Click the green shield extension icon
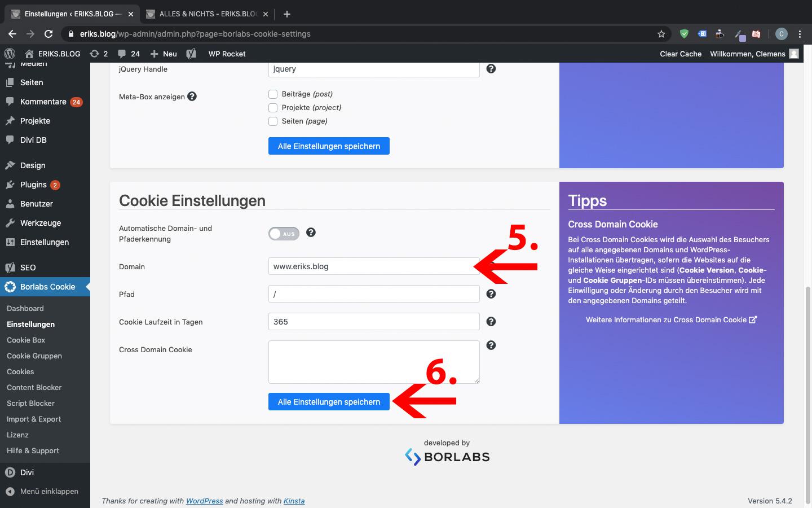The height and width of the screenshot is (508, 812). pyautogui.click(x=684, y=34)
